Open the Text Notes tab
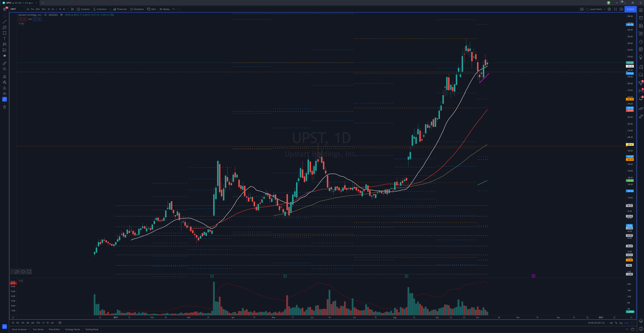Screen dimensions: 644x333 pyautogui.click(x=38, y=330)
